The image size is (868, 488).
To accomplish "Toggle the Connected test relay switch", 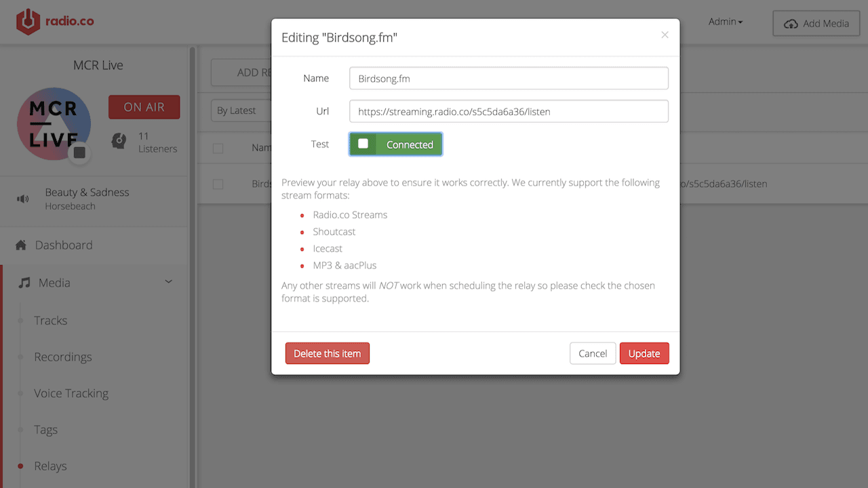I will tap(395, 144).
